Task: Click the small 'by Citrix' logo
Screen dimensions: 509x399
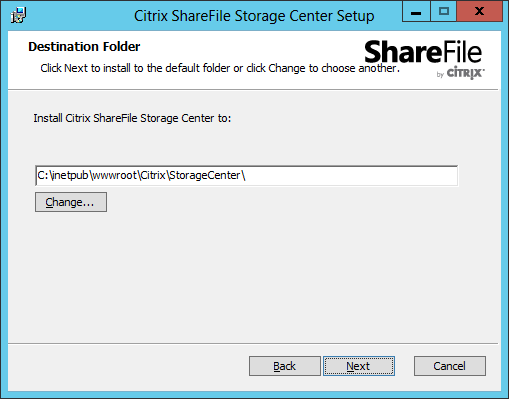Action: 460,73
